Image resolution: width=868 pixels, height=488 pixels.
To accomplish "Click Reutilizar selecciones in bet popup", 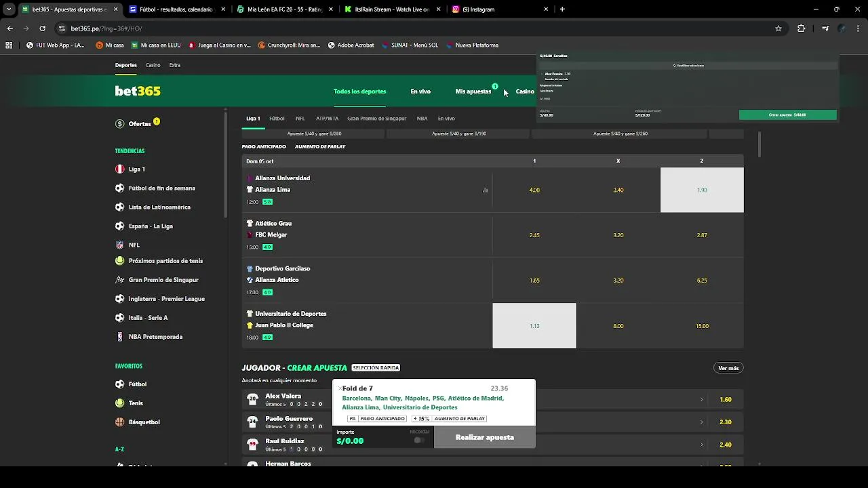I will click(x=688, y=66).
